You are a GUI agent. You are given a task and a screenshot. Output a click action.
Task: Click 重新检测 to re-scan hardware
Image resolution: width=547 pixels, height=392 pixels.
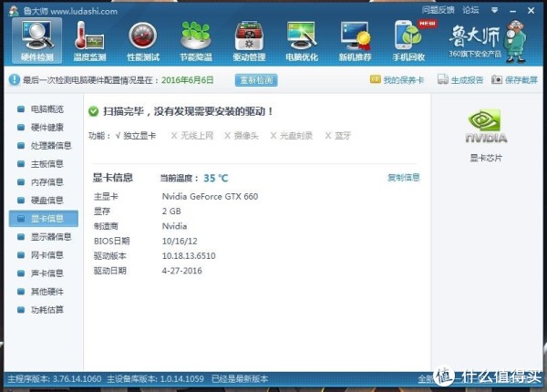coord(256,80)
